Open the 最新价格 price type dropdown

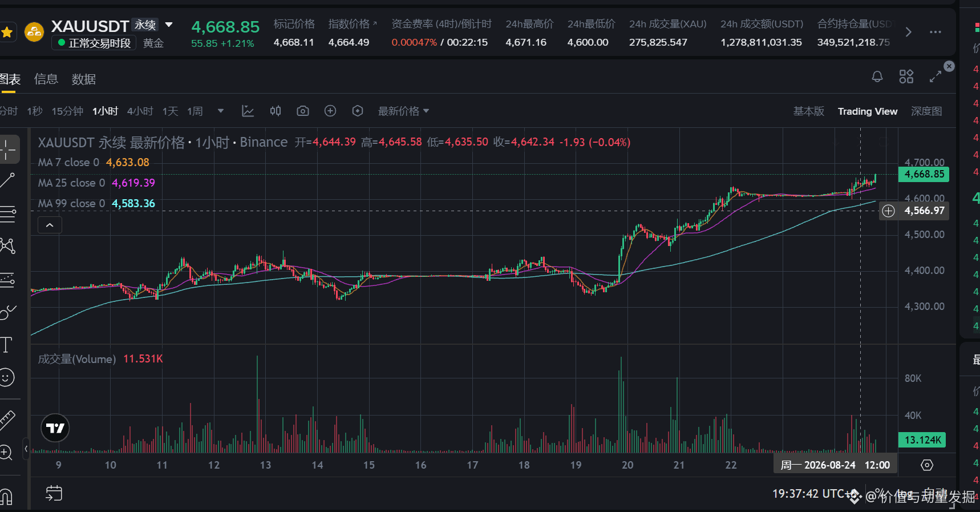pyautogui.click(x=403, y=111)
